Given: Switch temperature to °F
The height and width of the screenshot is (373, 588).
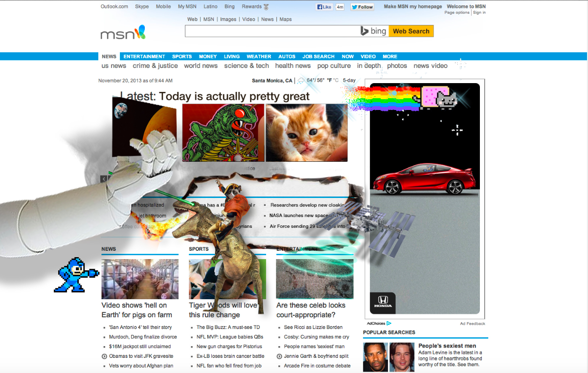Looking at the screenshot, I should [x=330, y=80].
